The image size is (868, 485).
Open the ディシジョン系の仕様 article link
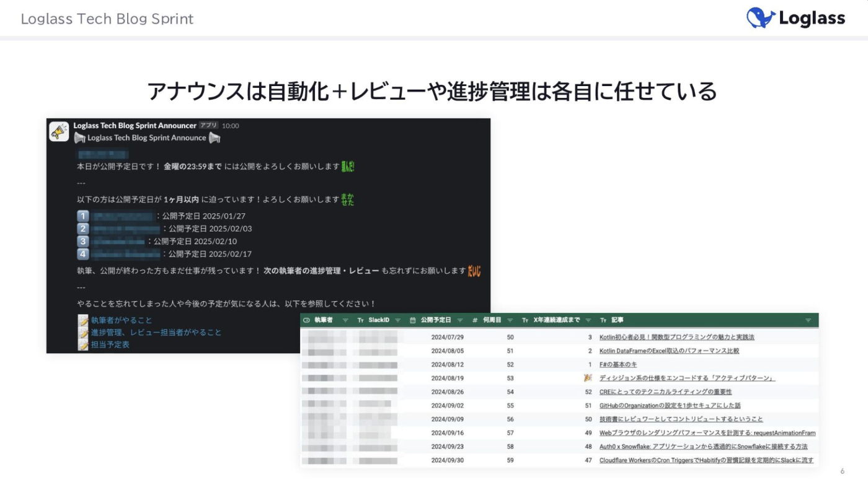(x=687, y=378)
